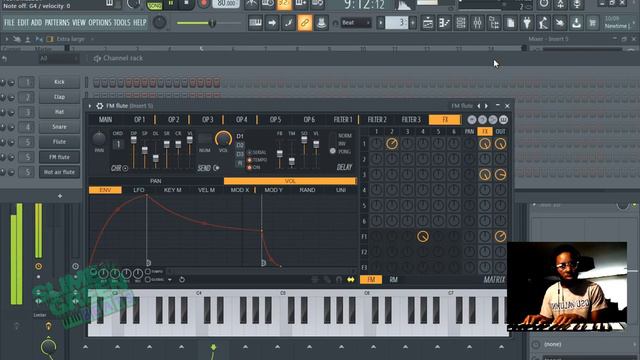Open the playlist toolbar icon
The height and width of the screenshot is (360, 640).
(428, 23)
